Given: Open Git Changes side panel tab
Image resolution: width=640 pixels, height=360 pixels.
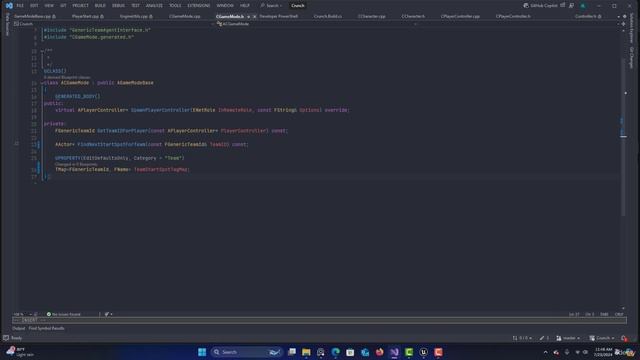Looking at the screenshot, I should 631,58.
